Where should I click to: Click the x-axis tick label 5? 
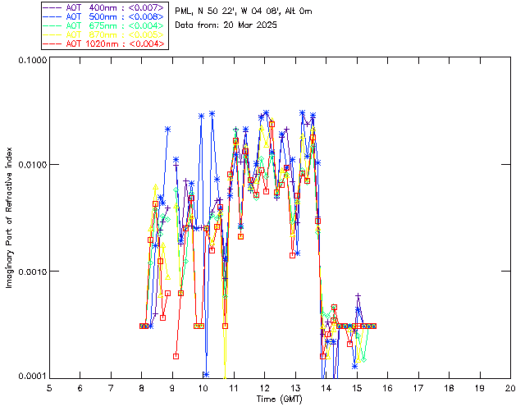pyautogui.click(x=49, y=388)
